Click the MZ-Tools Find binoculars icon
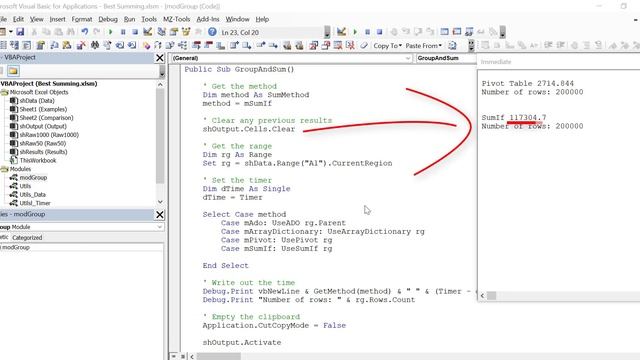640x360 pixels. [x=95, y=45]
